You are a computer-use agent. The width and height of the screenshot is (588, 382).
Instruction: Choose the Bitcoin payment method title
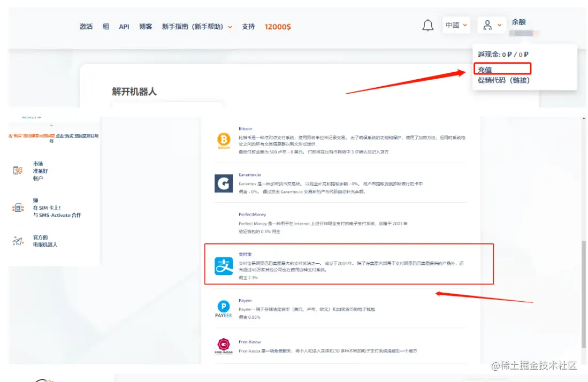[245, 128]
